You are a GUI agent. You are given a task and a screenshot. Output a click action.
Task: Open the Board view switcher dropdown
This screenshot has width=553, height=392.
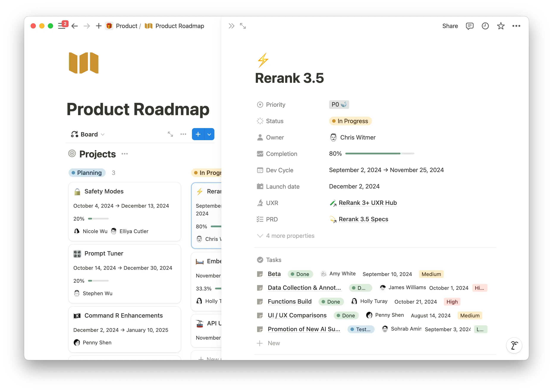(103, 134)
